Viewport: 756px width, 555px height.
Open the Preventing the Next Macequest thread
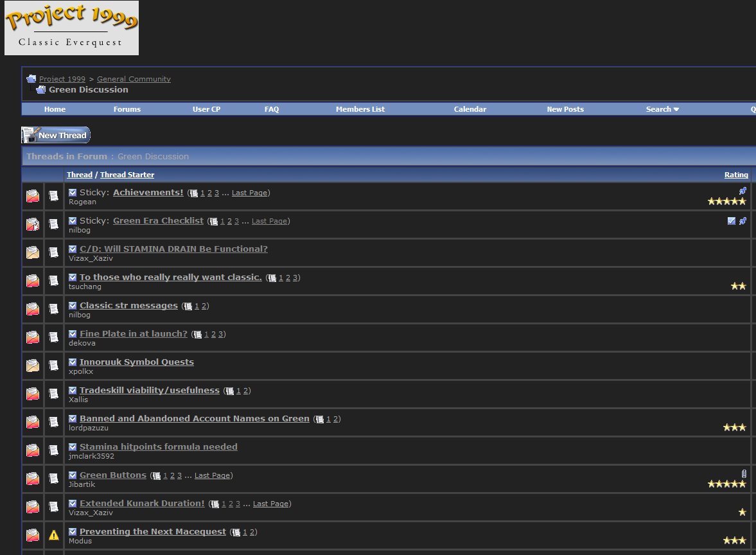pyautogui.click(x=152, y=531)
